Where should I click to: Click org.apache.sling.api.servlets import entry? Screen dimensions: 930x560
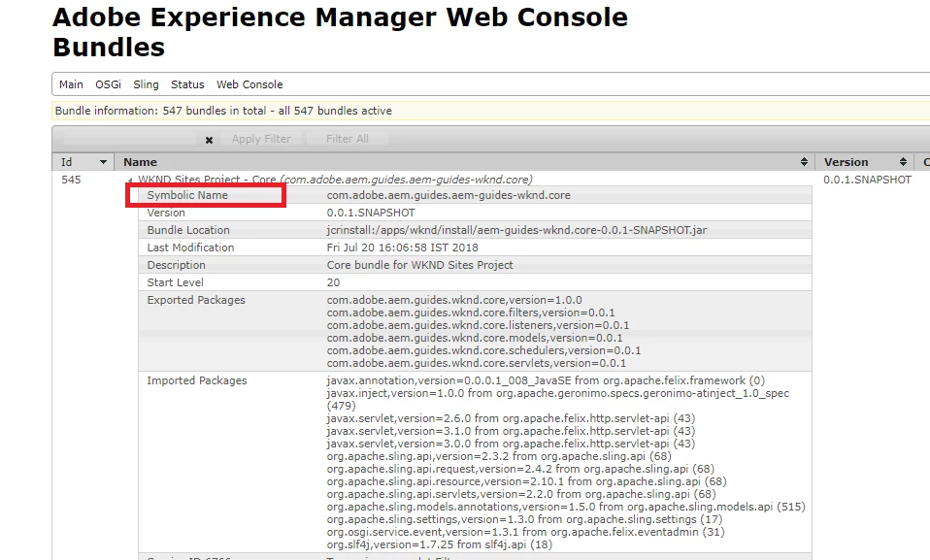coord(521,494)
